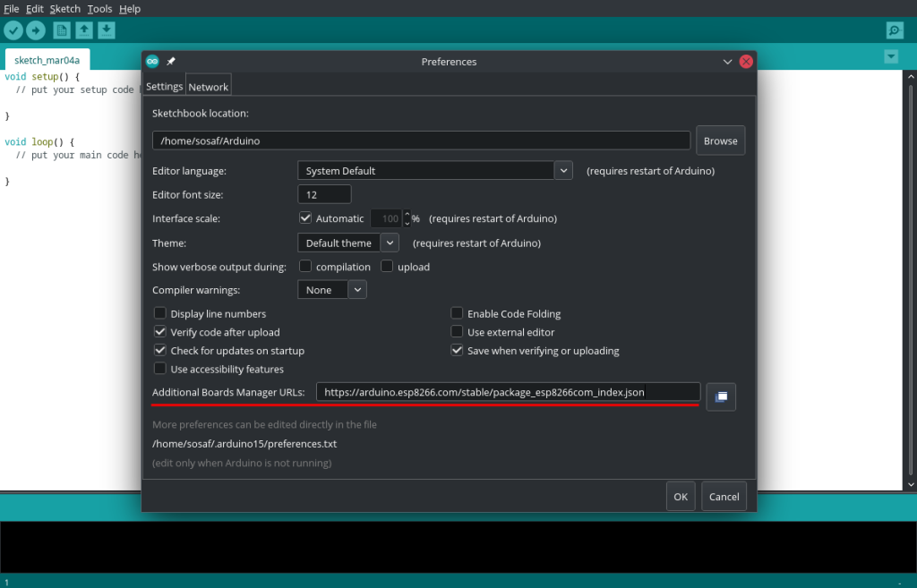917x588 pixels.
Task: Confirm preferences with OK
Action: pos(681,496)
